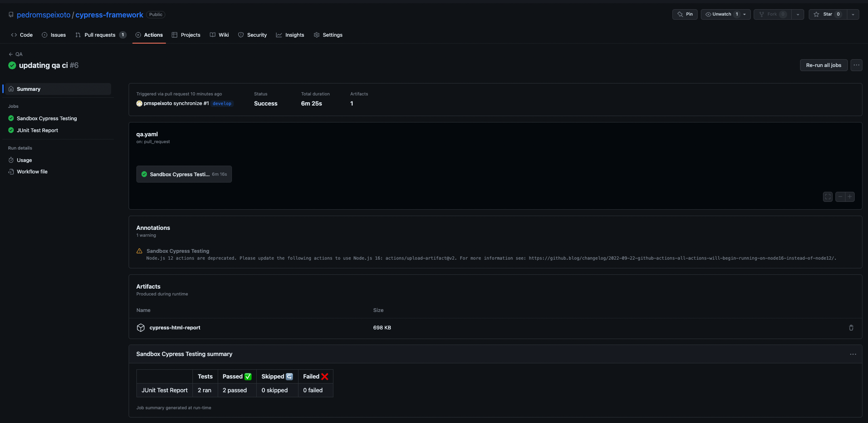
Task: Open repository Settings tab
Action: point(328,35)
